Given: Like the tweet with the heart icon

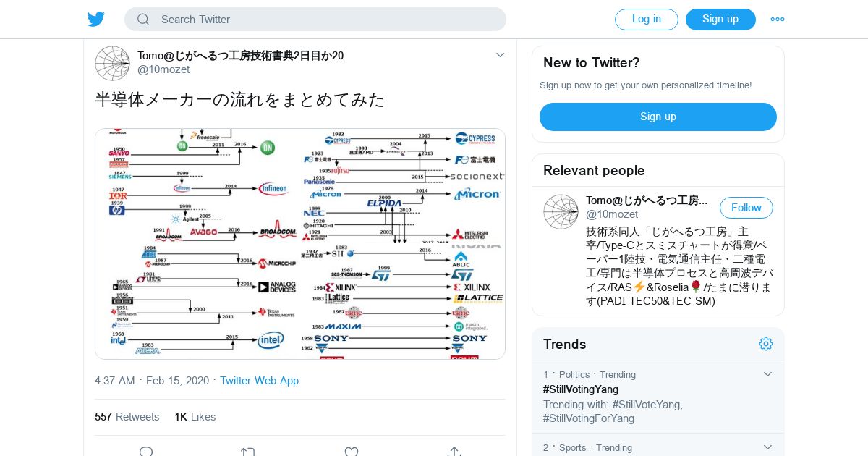Looking at the screenshot, I should (x=352, y=452).
